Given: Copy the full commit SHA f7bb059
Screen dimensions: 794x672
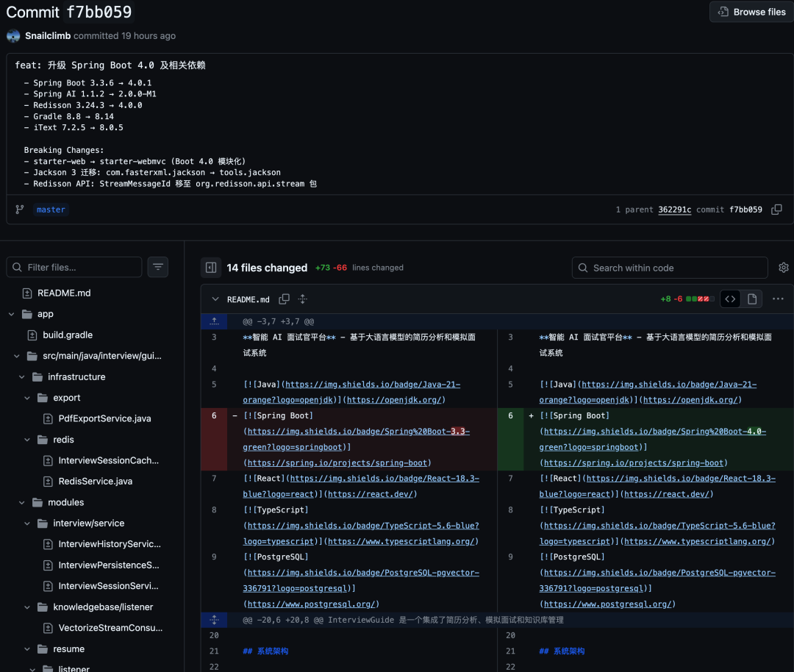Looking at the screenshot, I should 776,210.
